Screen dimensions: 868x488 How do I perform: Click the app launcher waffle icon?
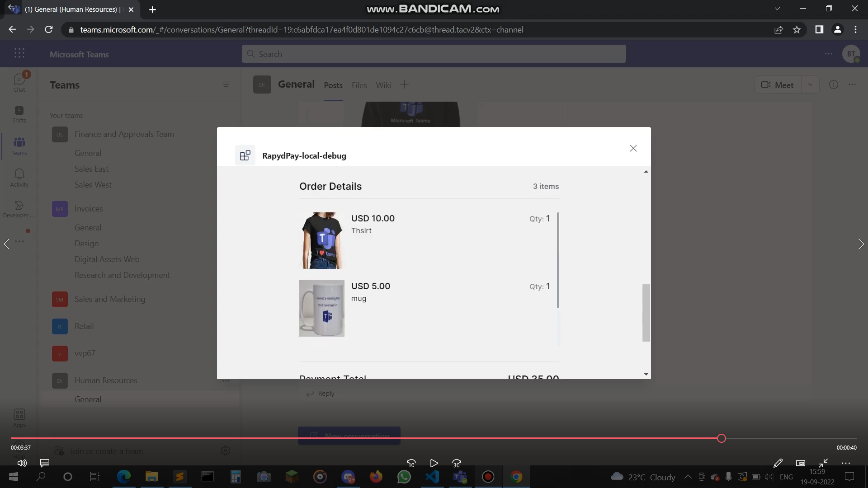pyautogui.click(x=19, y=53)
